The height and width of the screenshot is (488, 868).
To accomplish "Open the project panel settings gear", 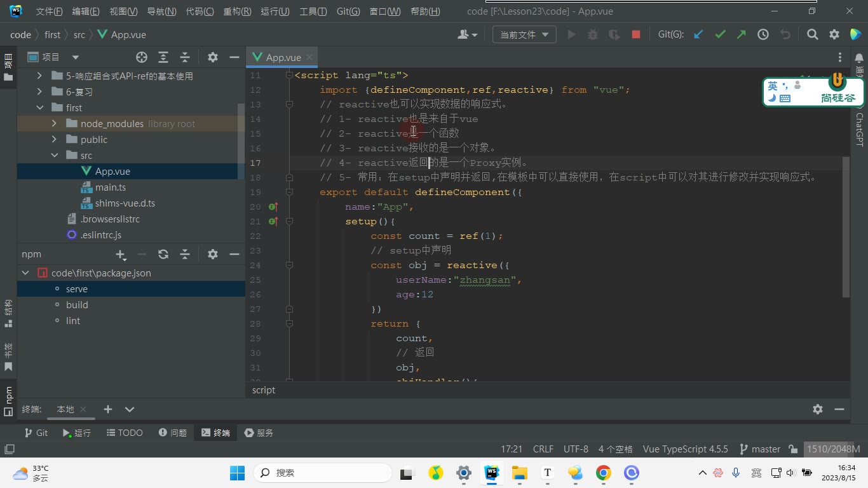I will click(x=213, y=57).
